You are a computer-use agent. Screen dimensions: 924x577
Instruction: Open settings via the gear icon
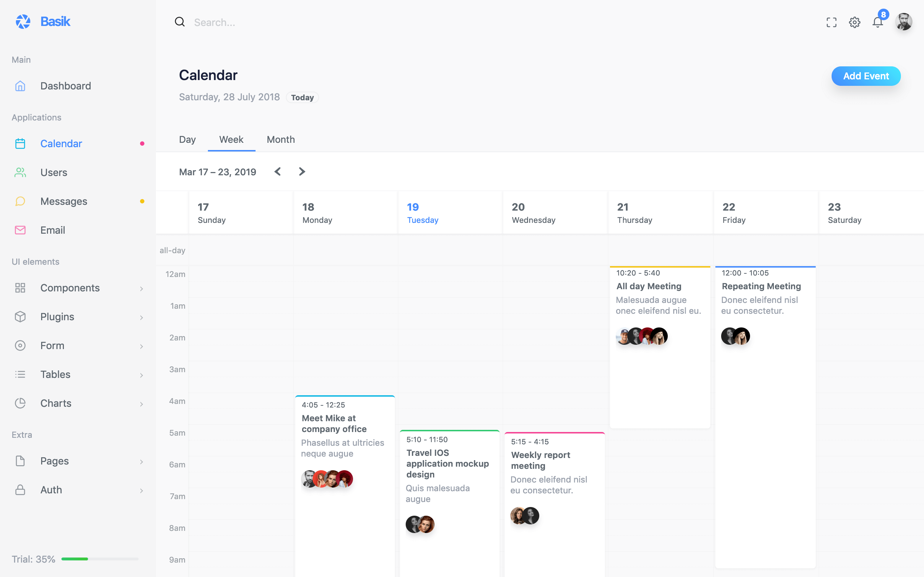click(854, 22)
